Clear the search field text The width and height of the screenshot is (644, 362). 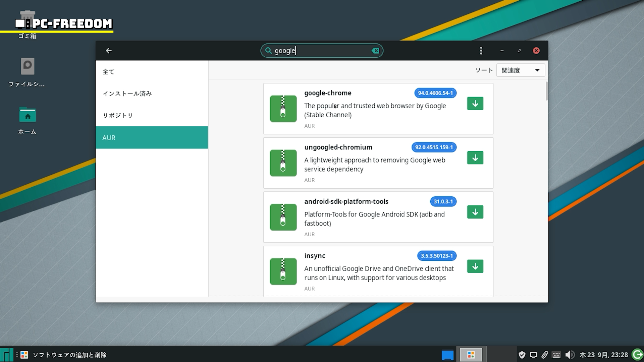pos(375,51)
